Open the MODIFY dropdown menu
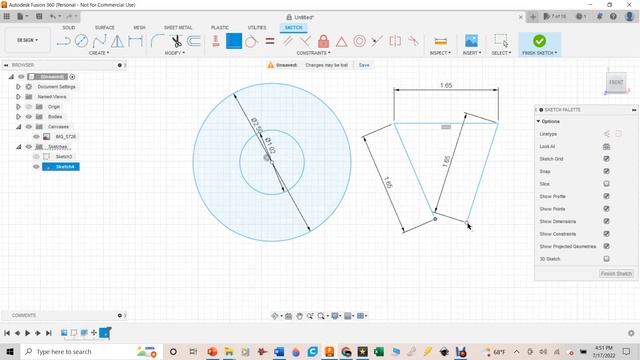The image size is (640, 360). point(175,53)
